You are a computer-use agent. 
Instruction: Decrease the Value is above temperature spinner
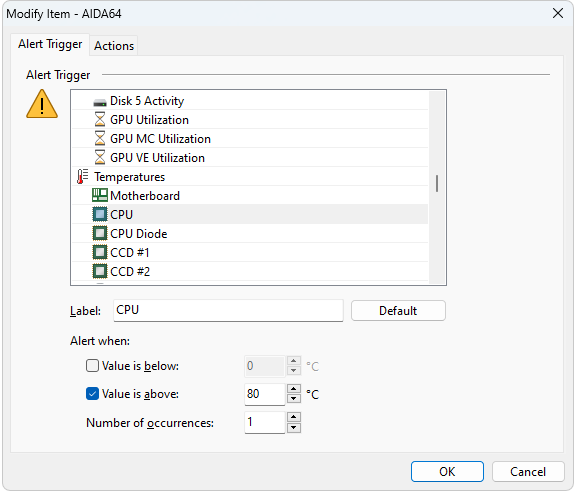click(x=294, y=399)
